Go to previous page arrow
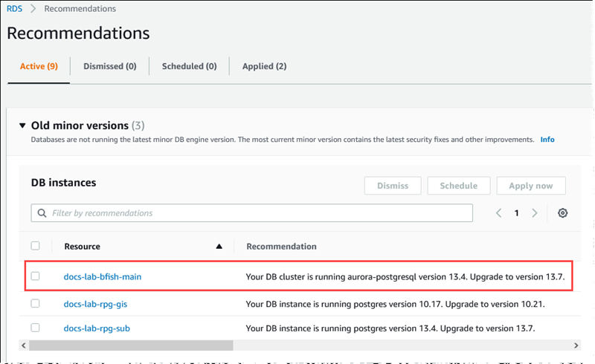Viewport: 595px width, 364px height. coord(499,213)
